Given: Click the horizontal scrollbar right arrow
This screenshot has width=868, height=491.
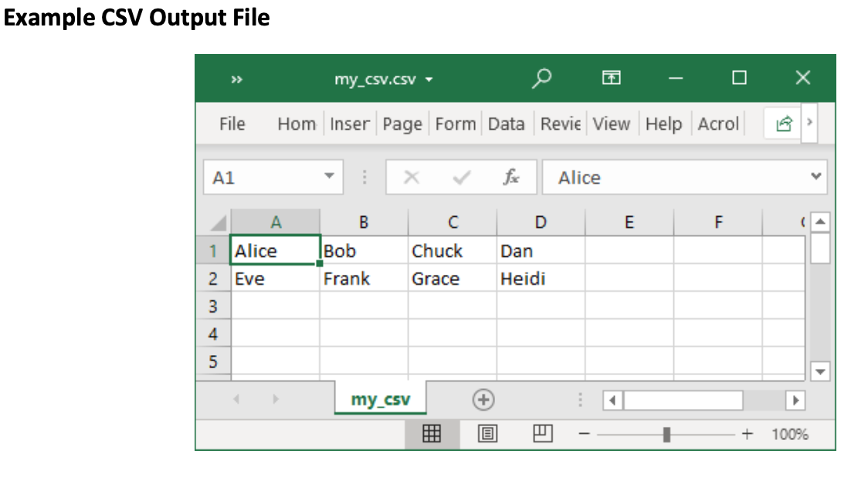Looking at the screenshot, I should point(795,400).
